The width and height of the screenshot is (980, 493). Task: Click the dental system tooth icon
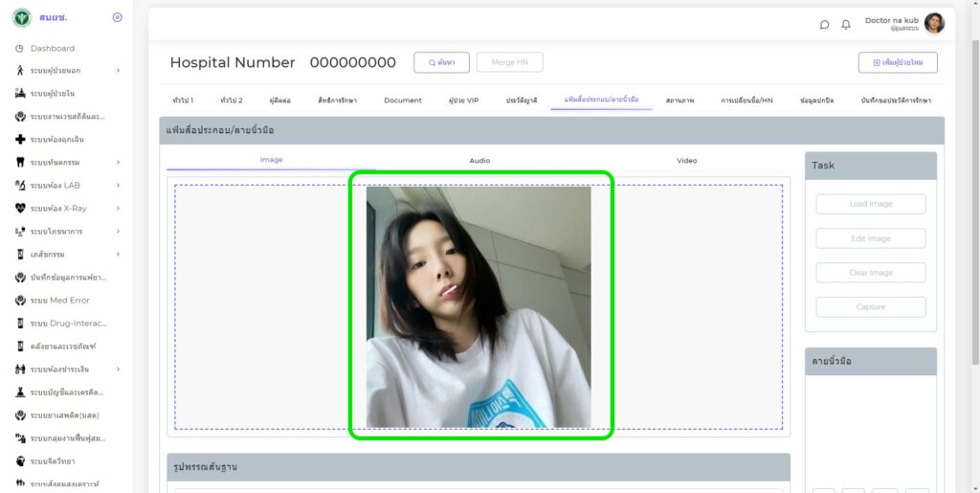(x=20, y=163)
